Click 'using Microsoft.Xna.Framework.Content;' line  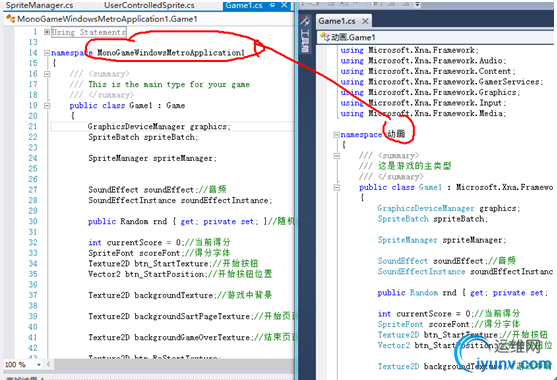tap(428, 71)
